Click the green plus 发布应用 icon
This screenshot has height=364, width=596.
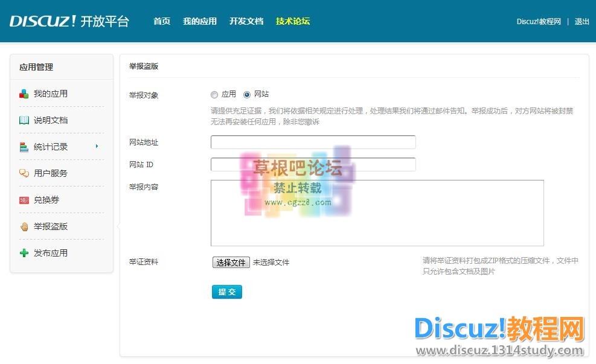tap(24, 253)
